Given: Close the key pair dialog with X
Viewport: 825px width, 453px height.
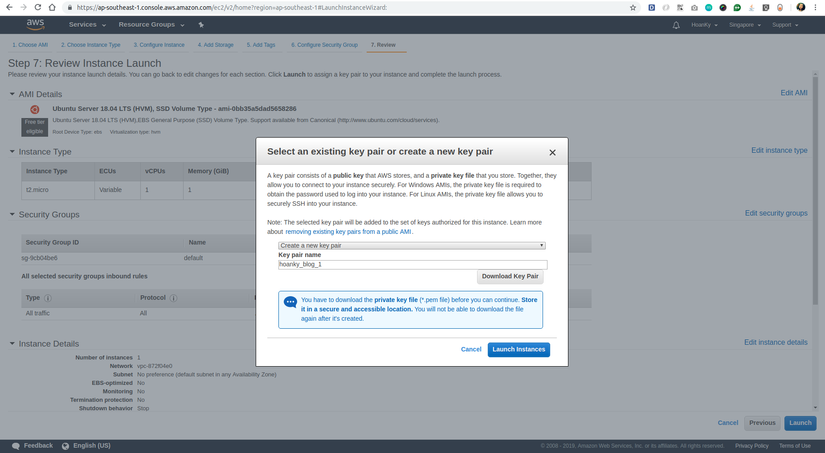Looking at the screenshot, I should [552, 153].
